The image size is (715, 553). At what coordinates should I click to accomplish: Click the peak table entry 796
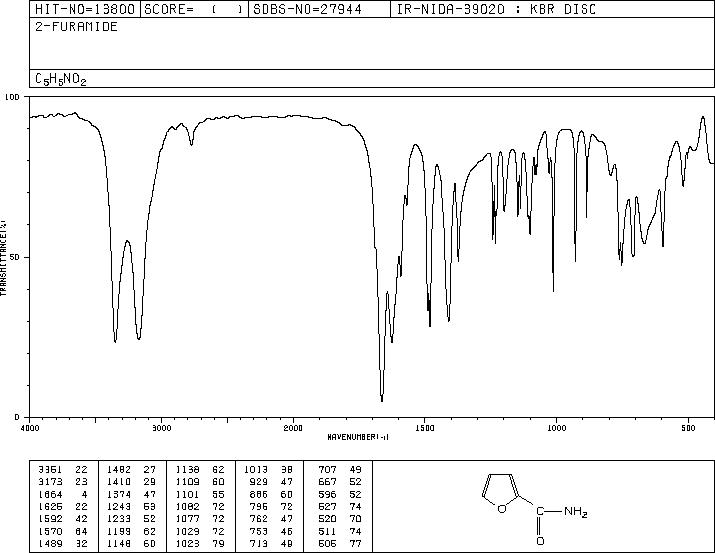point(259,506)
